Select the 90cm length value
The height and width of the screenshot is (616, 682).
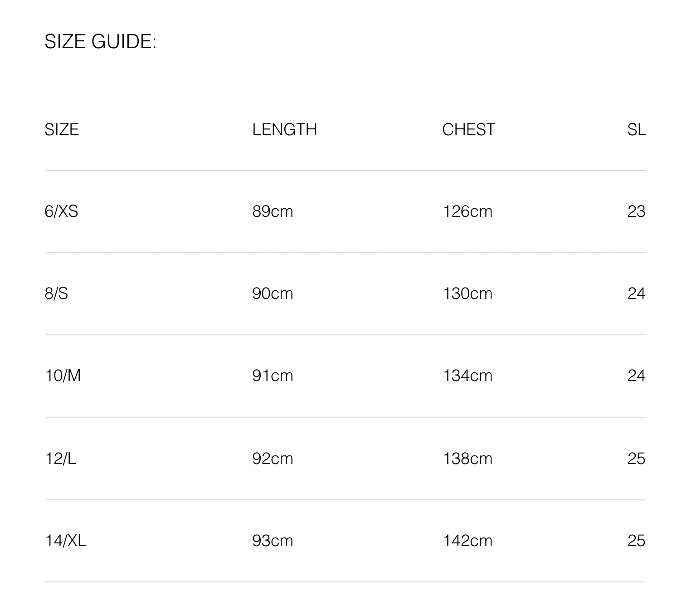pos(273,293)
